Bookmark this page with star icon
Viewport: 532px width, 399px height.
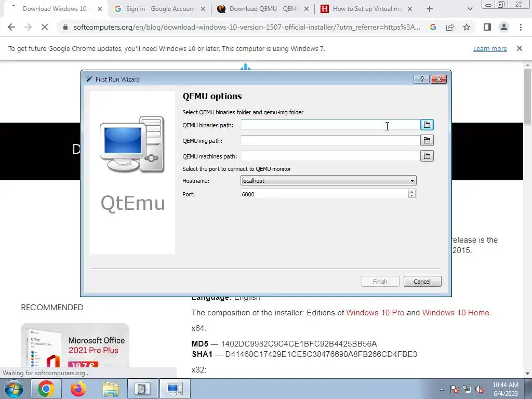tap(467, 27)
